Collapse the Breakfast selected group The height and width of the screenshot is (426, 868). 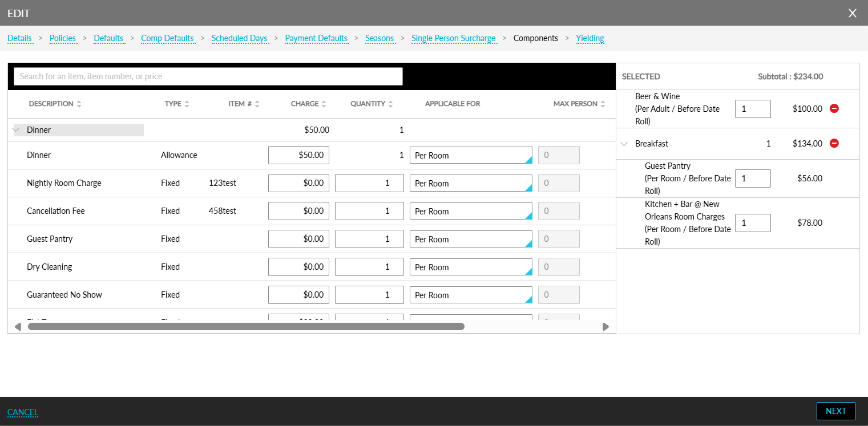[x=624, y=144]
